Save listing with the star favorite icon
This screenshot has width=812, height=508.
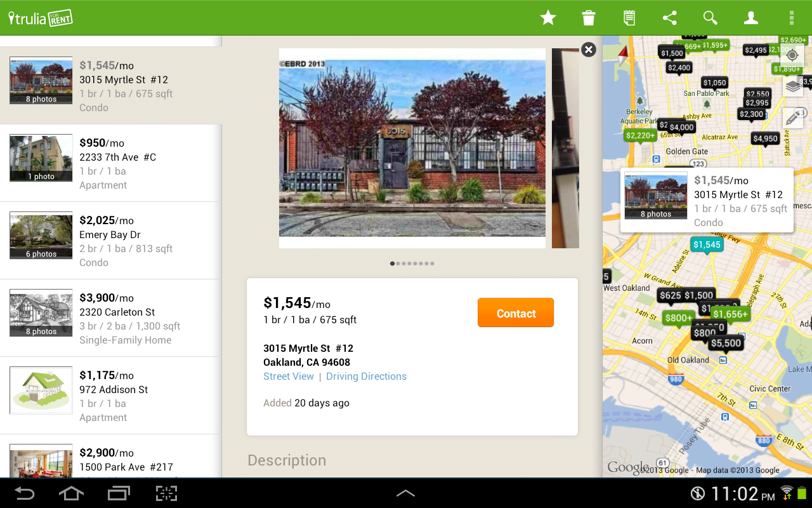click(x=548, y=18)
